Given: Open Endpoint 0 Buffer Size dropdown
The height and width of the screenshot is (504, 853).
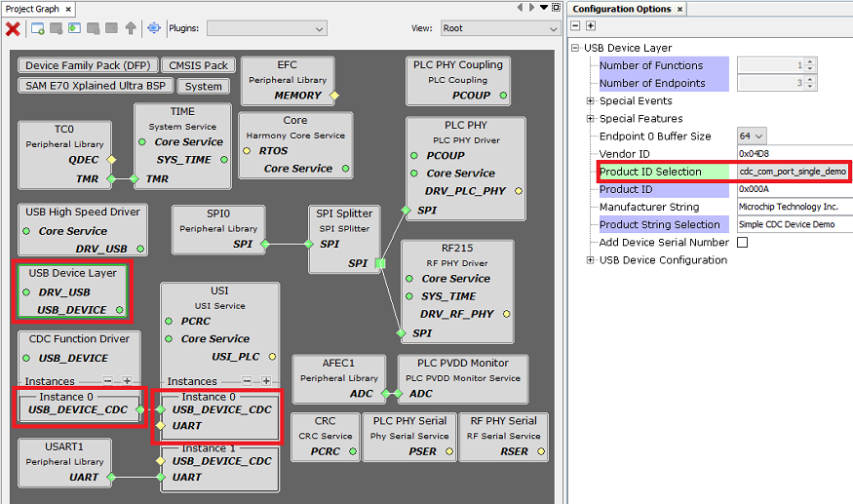Looking at the screenshot, I should 752,136.
